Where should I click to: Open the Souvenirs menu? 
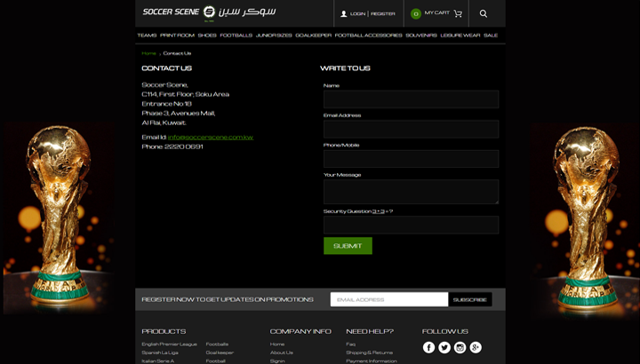coord(421,36)
